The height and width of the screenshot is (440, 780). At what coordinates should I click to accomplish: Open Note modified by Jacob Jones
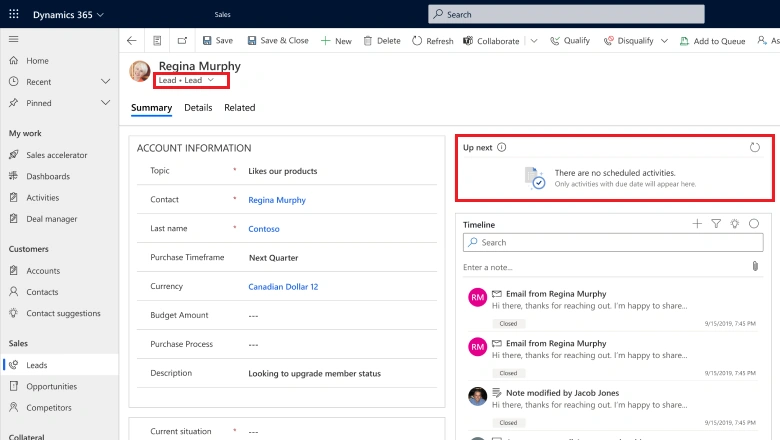coord(562,393)
